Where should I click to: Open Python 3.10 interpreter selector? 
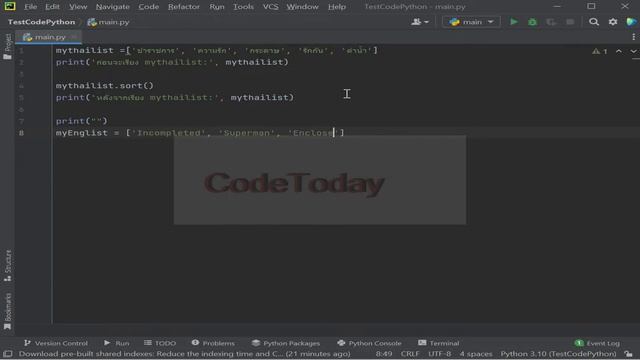coord(558,354)
